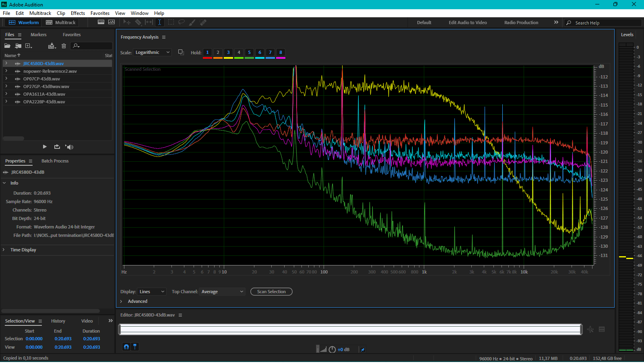Toggle Hold button 2 (orange)
Viewport: 644px width, 364px height.
(x=218, y=52)
